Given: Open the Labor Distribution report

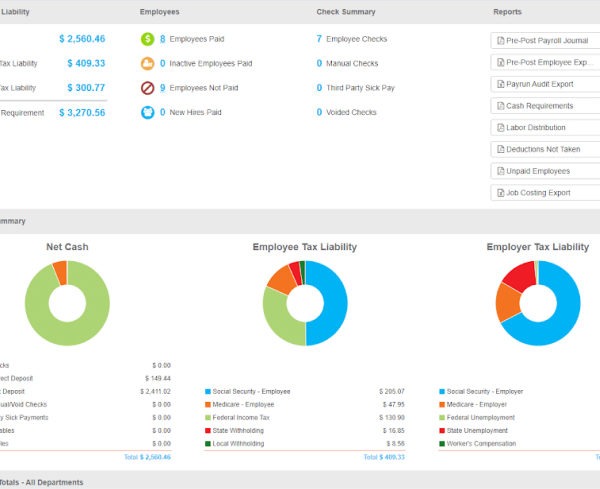Looking at the screenshot, I should pos(545,128).
